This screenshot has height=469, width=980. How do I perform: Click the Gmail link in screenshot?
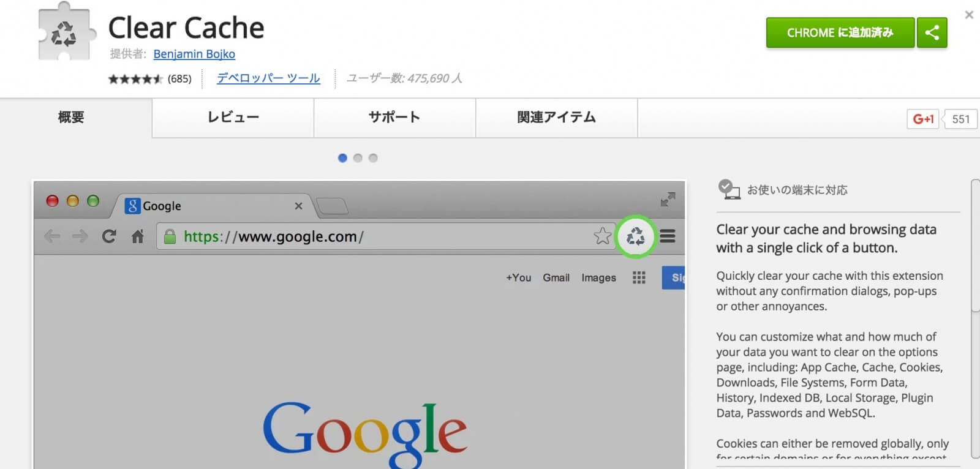click(556, 277)
